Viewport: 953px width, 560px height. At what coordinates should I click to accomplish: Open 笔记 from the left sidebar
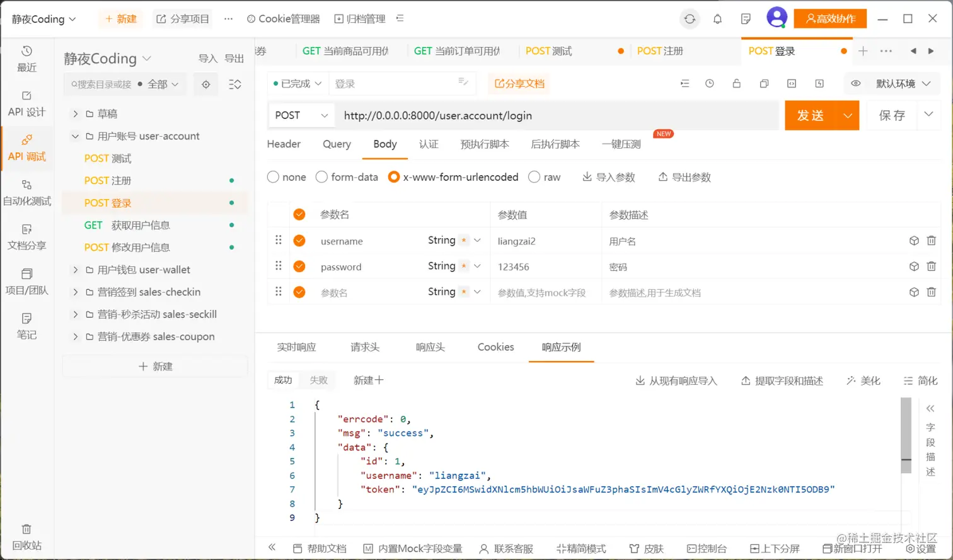28,325
